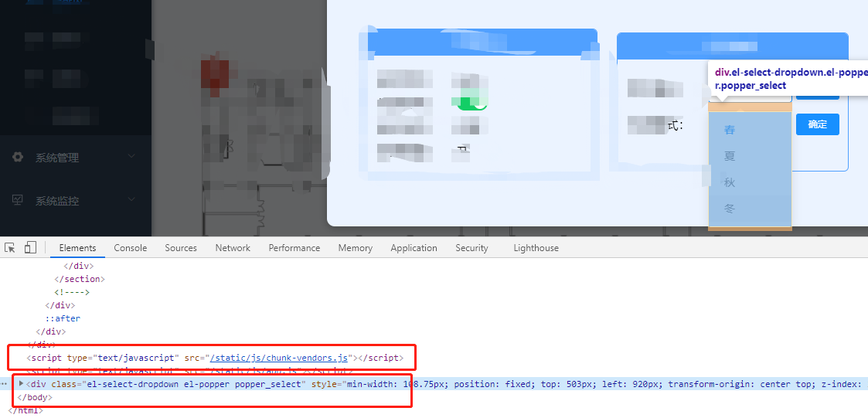This screenshot has height=418, width=868.
Task: Open the Lighthouse tab
Action: (536, 248)
